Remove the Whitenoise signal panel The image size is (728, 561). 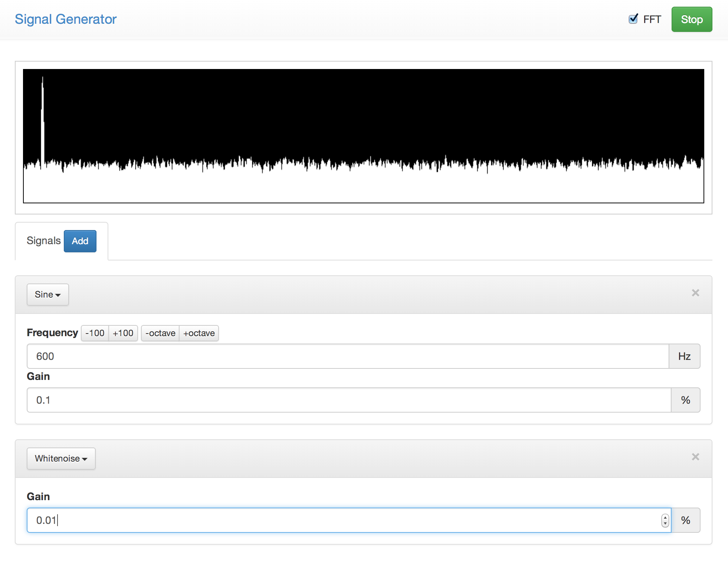695,457
